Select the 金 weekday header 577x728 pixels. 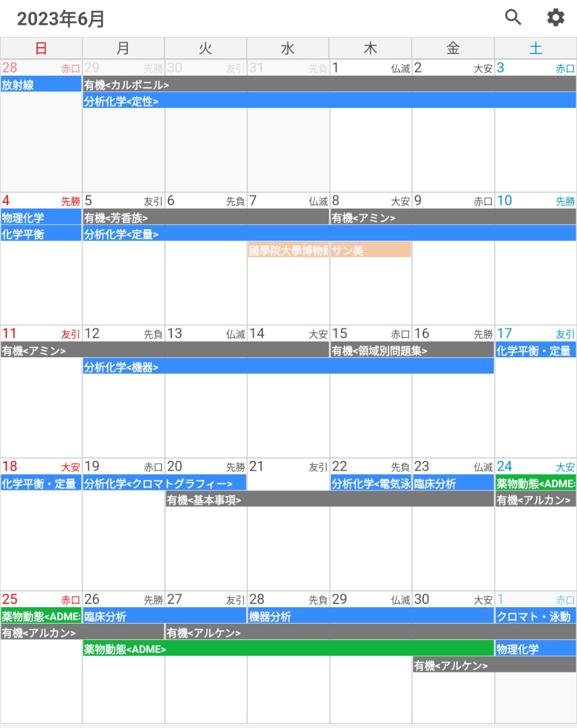454,48
